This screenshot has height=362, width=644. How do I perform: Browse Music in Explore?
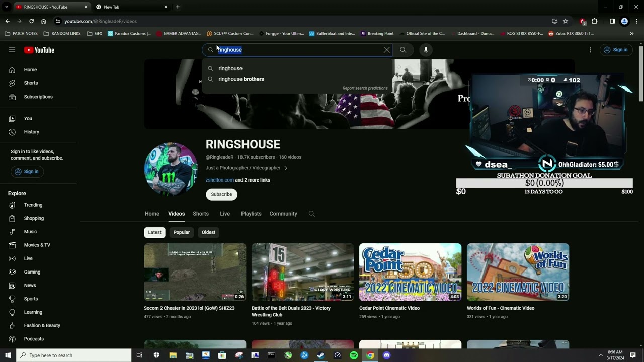[38, 232]
